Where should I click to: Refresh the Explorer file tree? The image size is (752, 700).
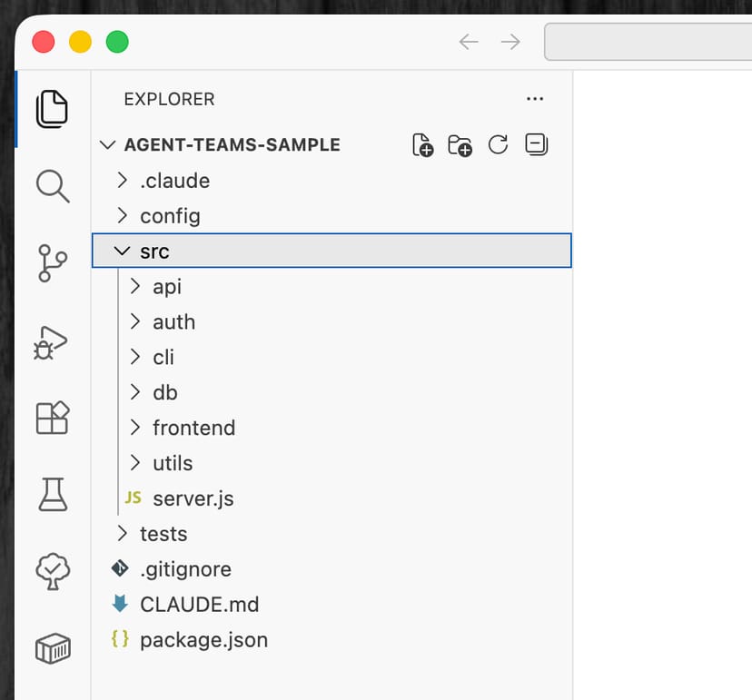pyautogui.click(x=498, y=144)
